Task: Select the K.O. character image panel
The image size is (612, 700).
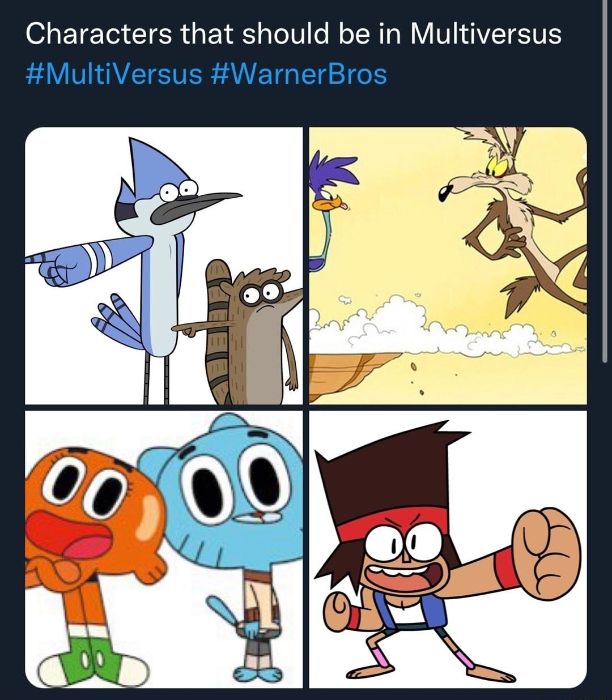Action: point(448,549)
